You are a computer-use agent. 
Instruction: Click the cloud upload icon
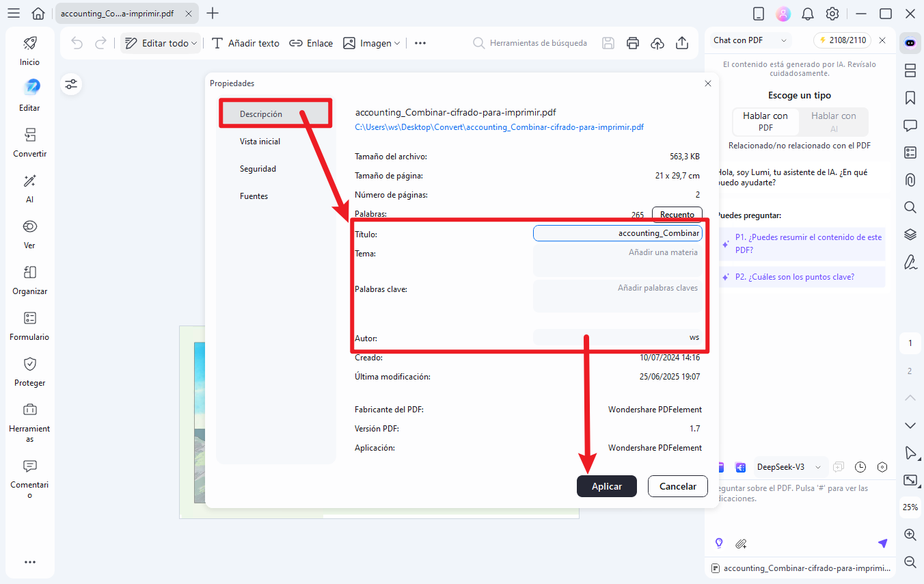click(x=657, y=43)
